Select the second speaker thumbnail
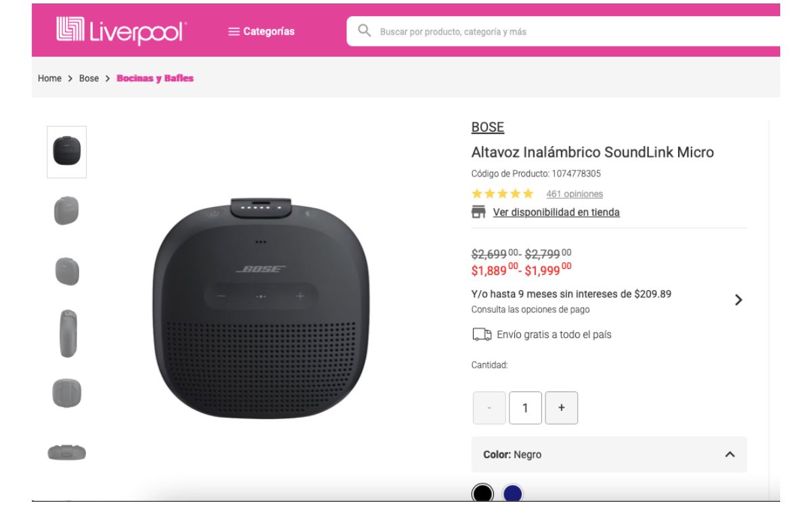Screen dimensions: 812x505 click(x=66, y=211)
